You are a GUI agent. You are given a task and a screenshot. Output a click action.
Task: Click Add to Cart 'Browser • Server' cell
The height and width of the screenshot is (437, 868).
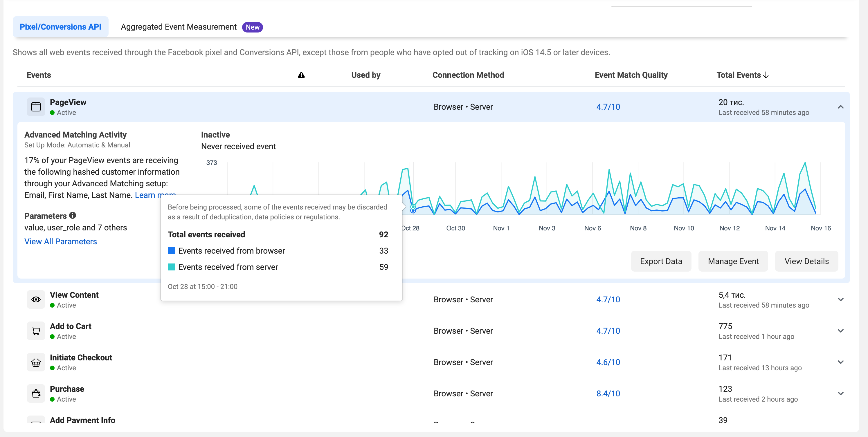click(463, 331)
